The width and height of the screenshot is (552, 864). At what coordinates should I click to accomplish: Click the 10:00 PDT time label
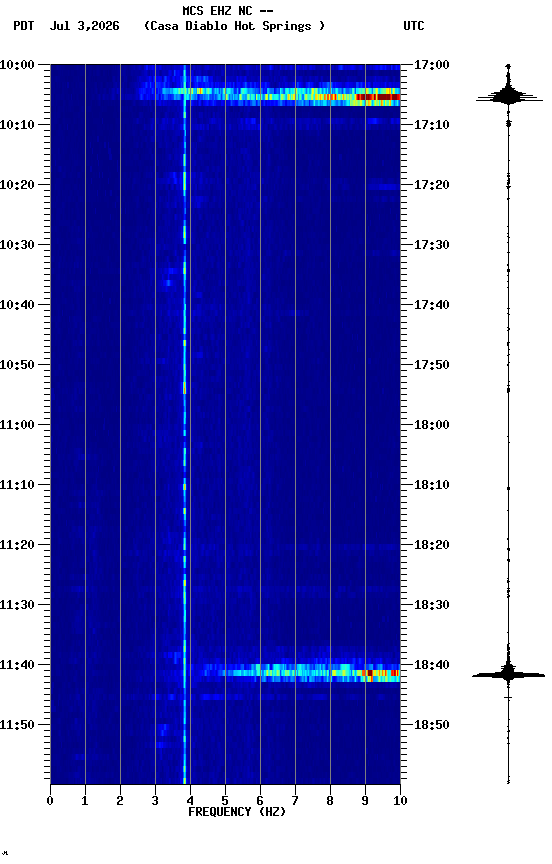[x=17, y=65]
